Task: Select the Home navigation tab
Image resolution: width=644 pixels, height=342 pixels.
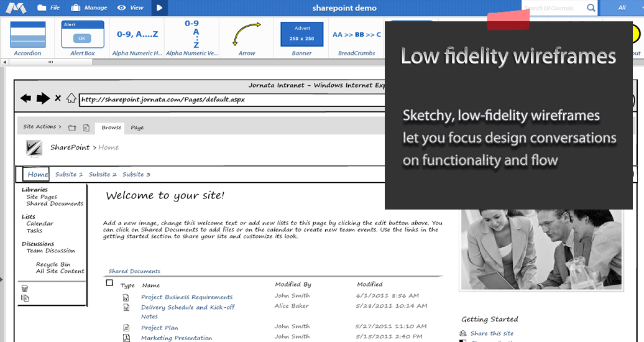Action: (x=36, y=174)
